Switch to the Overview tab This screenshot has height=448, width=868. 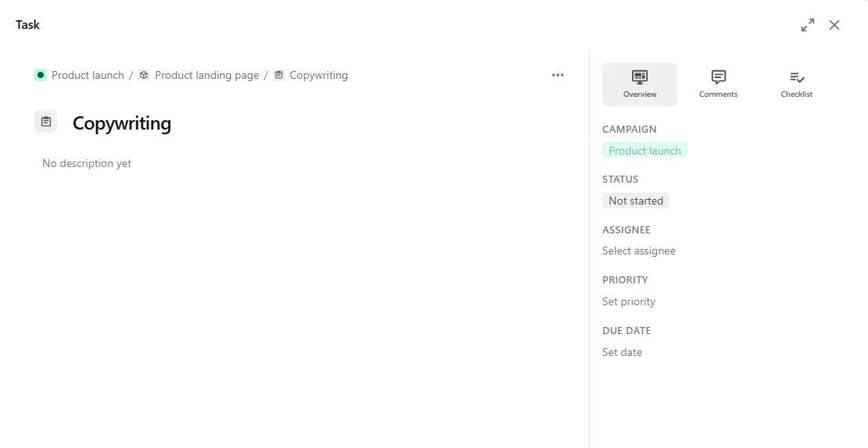pos(639,84)
